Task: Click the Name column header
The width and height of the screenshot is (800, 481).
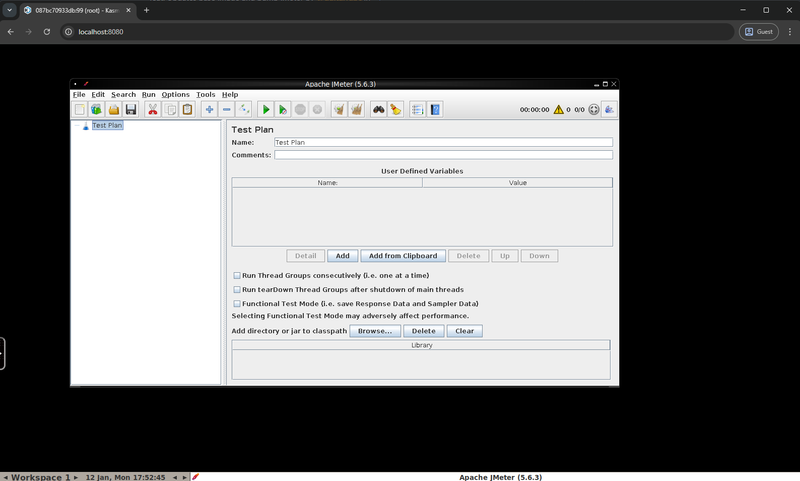Action: pos(327,183)
